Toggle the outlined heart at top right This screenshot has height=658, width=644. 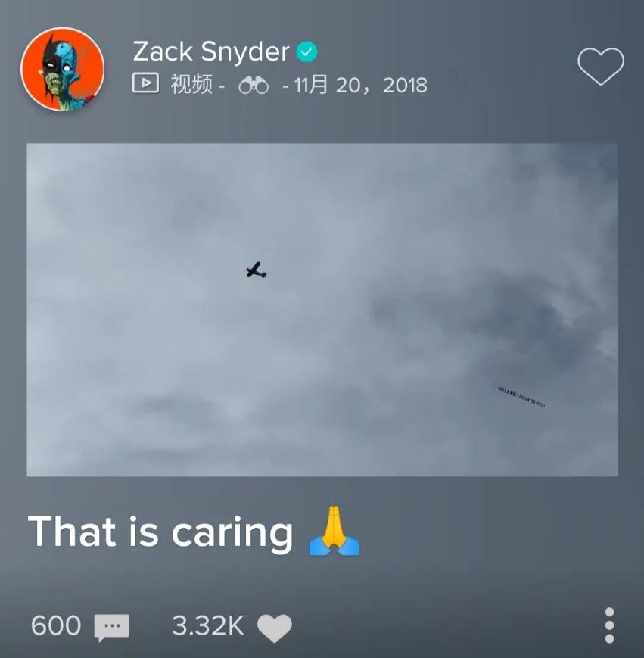(600, 66)
